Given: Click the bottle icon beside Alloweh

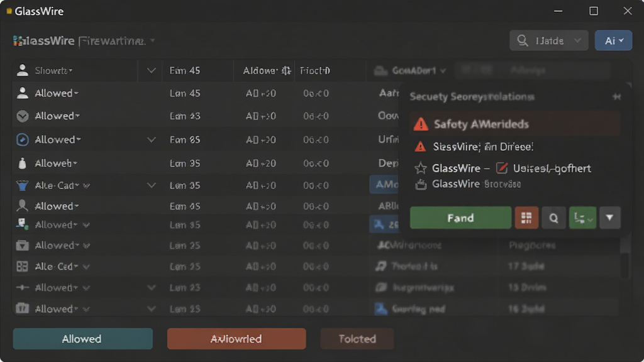Looking at the screenshot, I should tap(23, 163).
